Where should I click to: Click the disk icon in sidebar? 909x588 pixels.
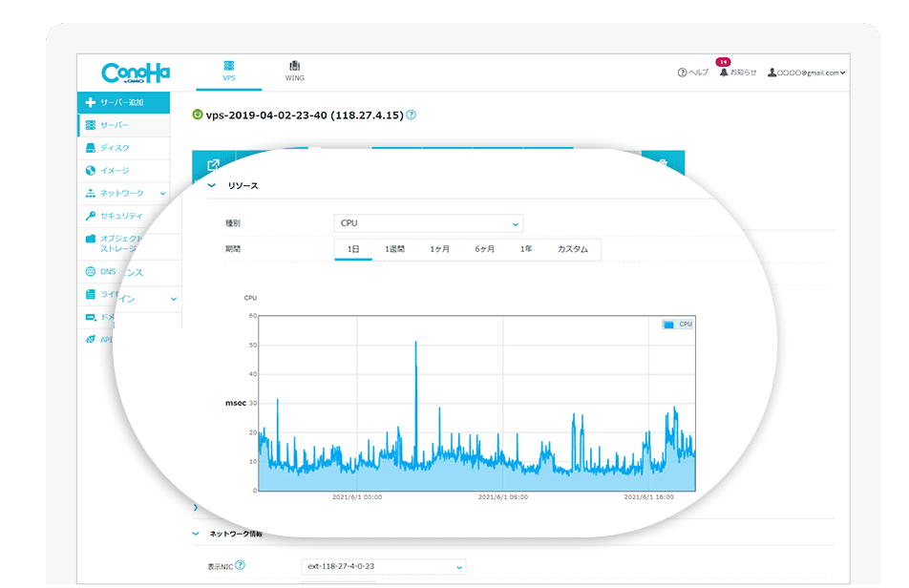click(91, 148)
